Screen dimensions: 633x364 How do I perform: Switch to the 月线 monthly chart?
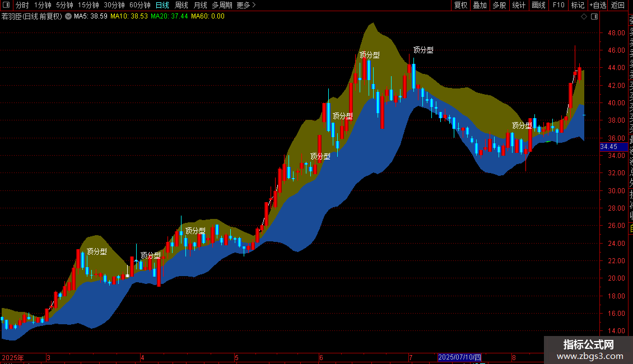[200, 5]
